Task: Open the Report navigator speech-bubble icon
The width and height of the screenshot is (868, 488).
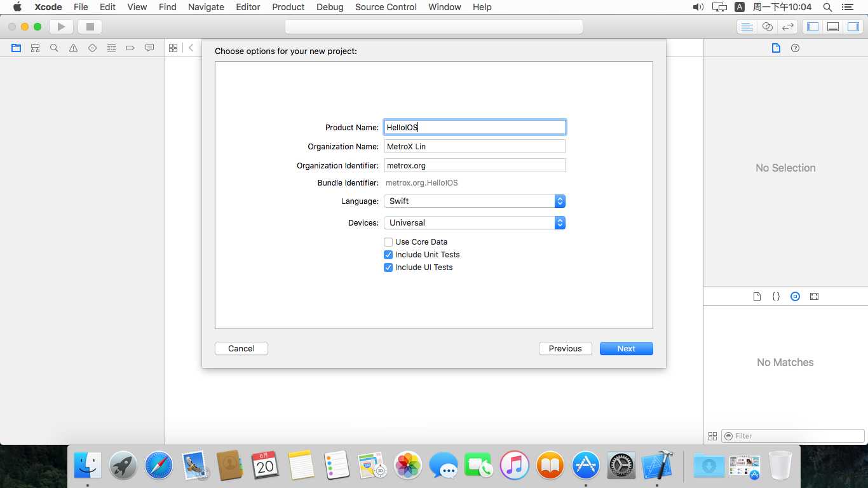Action: click(149, 48)
